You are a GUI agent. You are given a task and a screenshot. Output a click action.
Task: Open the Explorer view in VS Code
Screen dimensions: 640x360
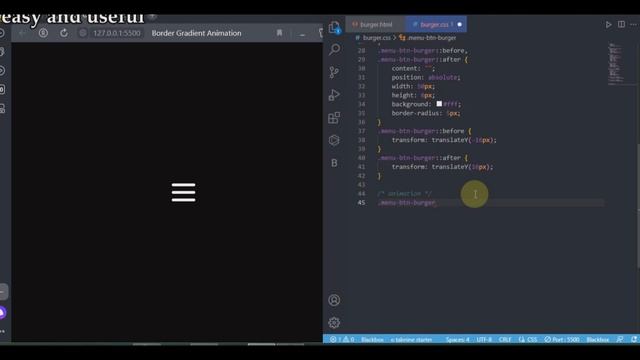click(x=334, y=28)
